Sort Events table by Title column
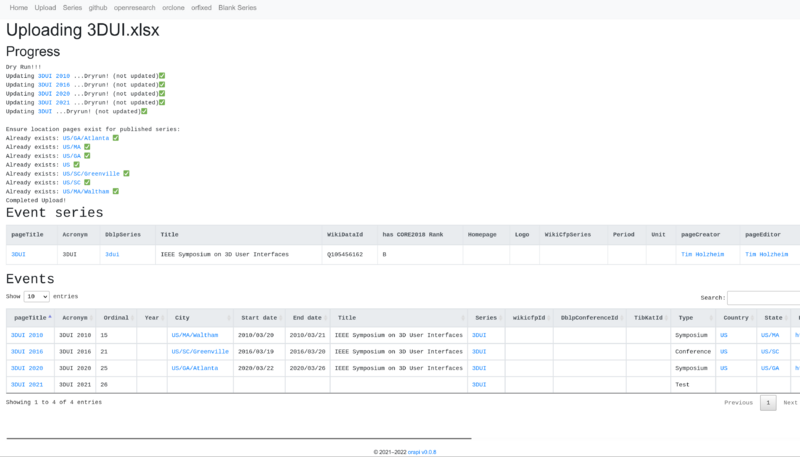The height and width of the screenshot is (457, 800). point(398,318)
